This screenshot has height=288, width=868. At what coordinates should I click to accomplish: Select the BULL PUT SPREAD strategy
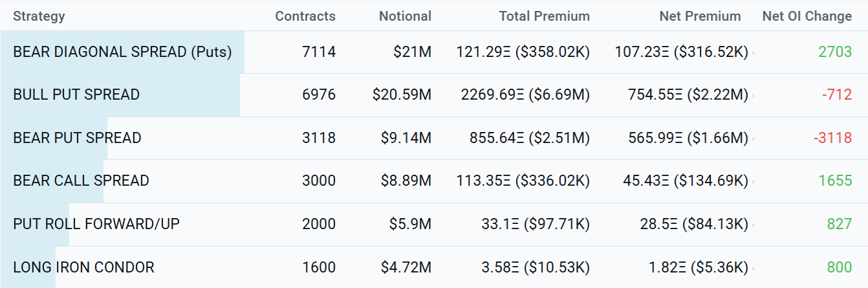tap(76, 94)
